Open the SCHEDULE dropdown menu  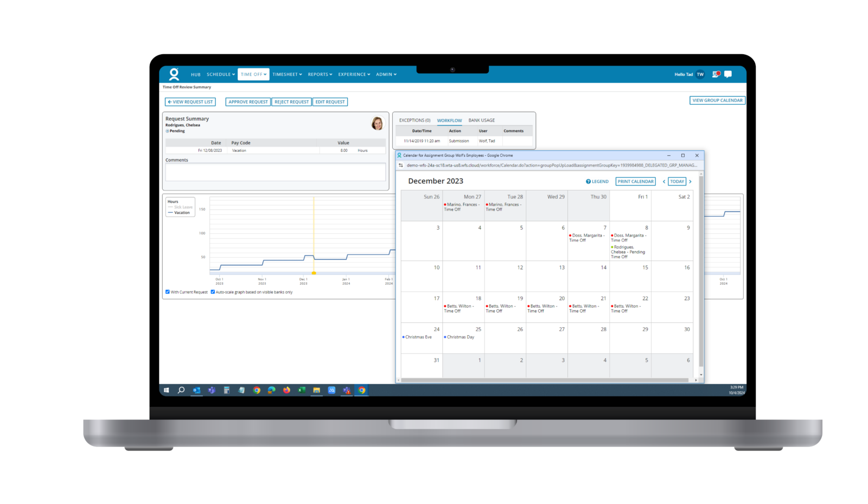(x=220, y=74)
